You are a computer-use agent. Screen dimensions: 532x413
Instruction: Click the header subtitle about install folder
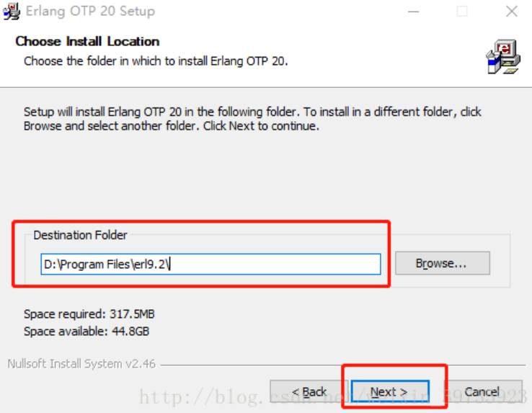156,61
